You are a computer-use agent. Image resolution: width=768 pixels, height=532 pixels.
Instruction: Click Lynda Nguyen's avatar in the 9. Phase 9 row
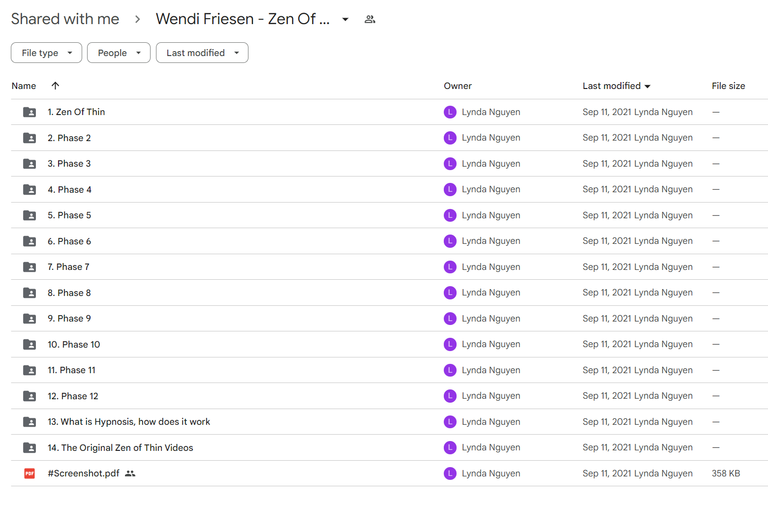(x=450, y=319)
